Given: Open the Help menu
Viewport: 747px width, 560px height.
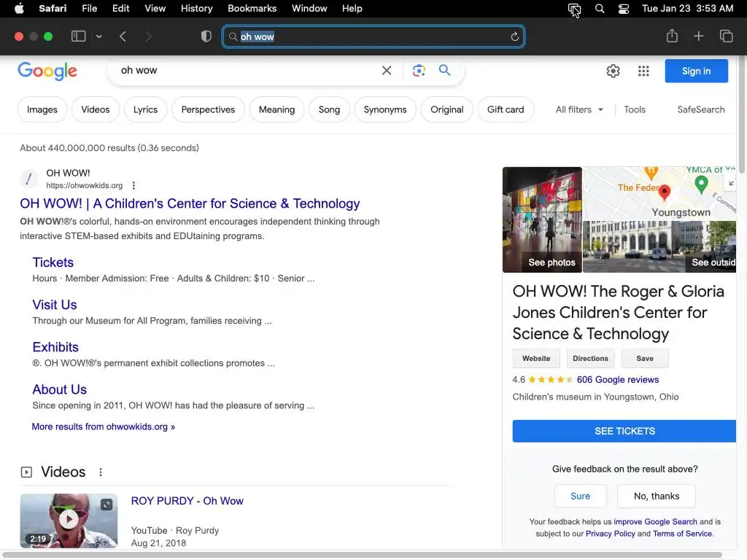Looking at the screenshot, I should (352, 9).
